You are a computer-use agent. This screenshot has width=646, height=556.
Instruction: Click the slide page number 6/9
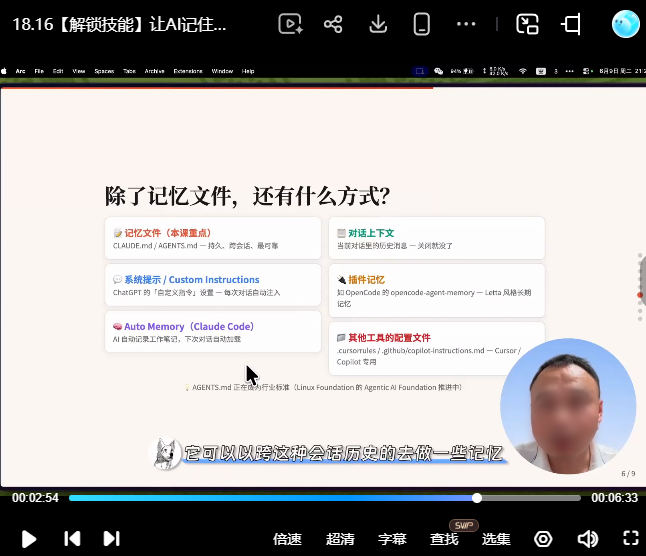pos(628,474)
